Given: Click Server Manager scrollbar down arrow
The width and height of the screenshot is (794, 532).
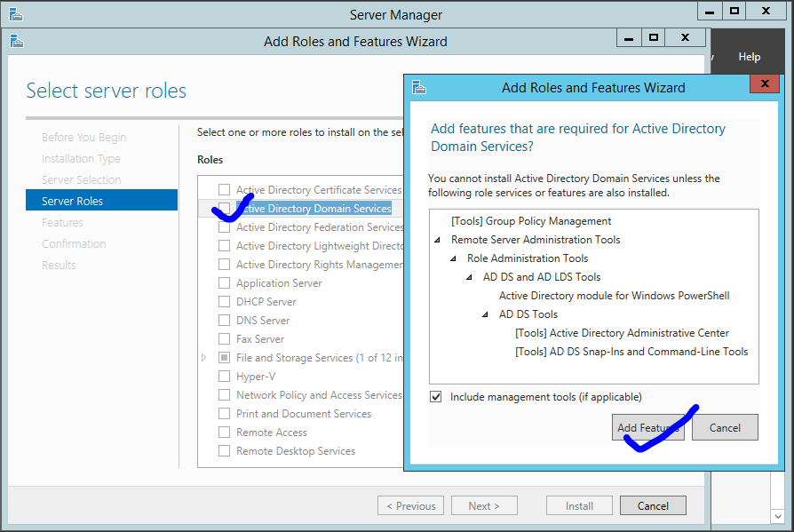Looking at the screenshot, I should (x=778, y=516).
